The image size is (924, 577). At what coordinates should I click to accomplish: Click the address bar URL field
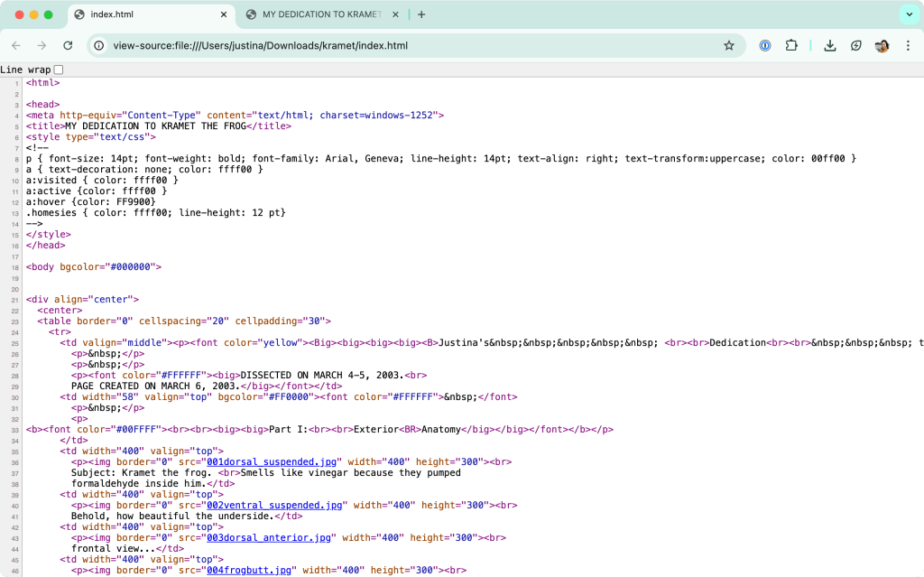pos(406,45)
